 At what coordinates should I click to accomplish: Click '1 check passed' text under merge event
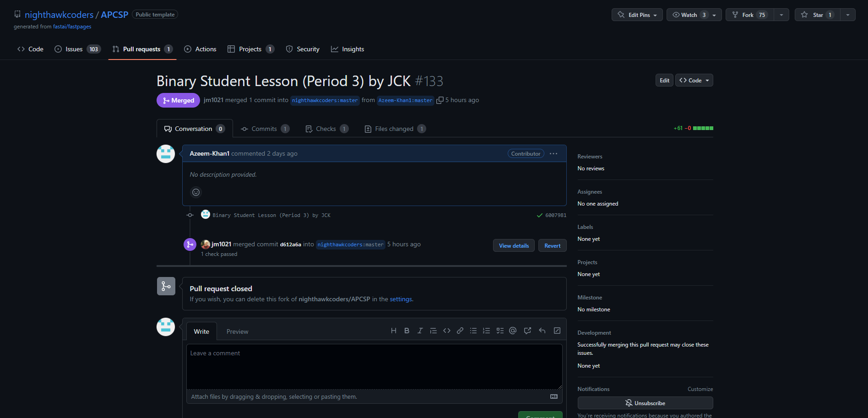[219, 254]
